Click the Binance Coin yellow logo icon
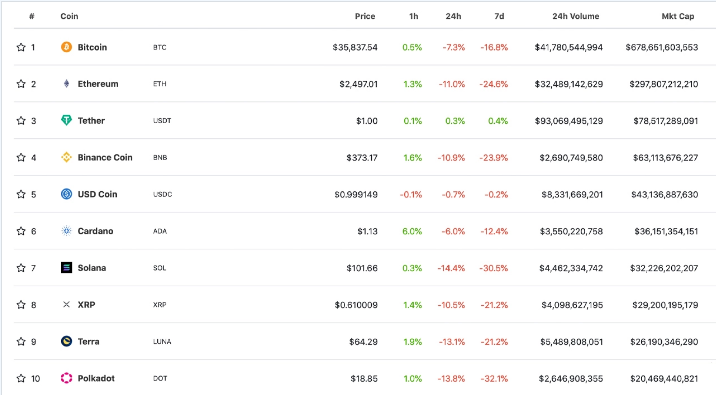This screenshot has height=395, width=716. pyautogui.click(x=66, y=158)
